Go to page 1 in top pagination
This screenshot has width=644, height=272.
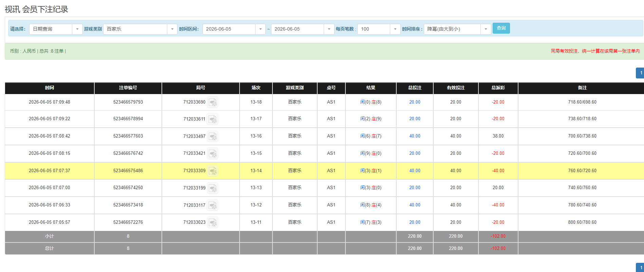click(x=641, y=73)
